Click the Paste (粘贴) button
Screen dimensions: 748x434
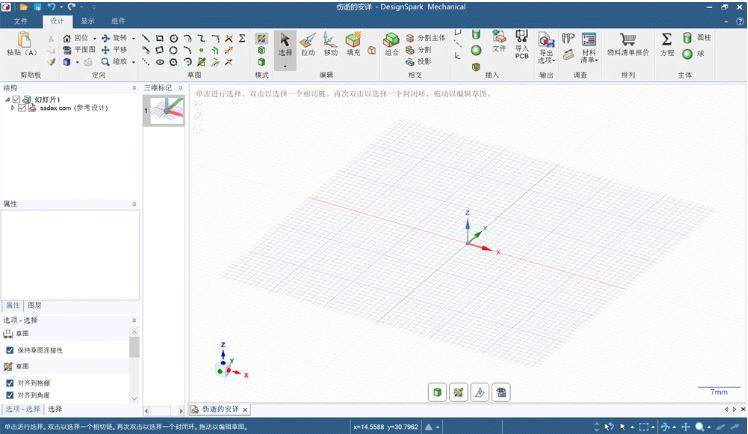click(x=22, y=44)
